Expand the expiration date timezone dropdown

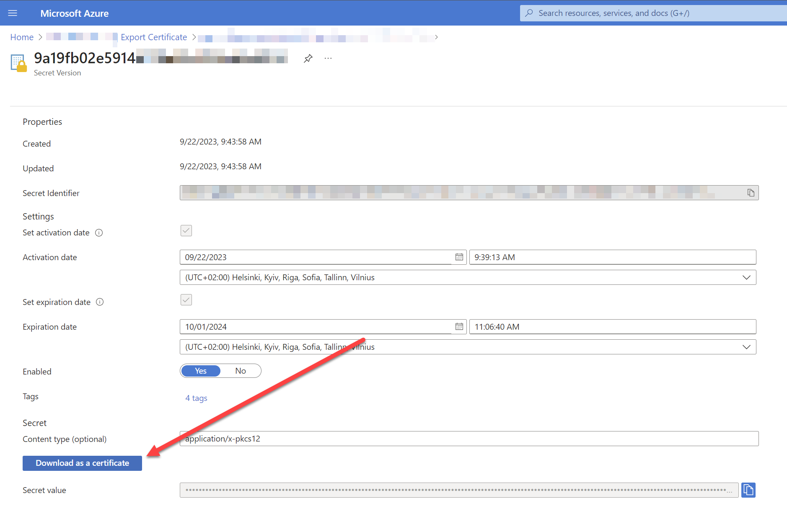click(746, 347)
